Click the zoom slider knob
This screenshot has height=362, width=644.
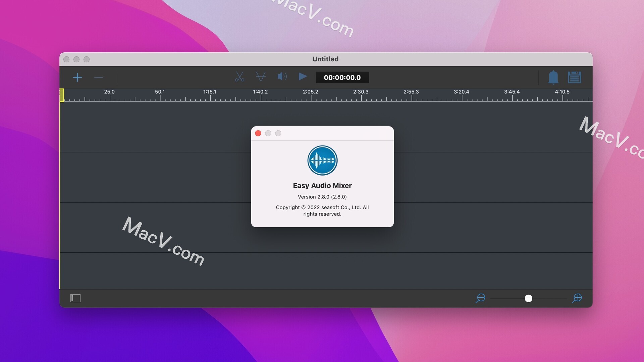click(x=528, y=298)
